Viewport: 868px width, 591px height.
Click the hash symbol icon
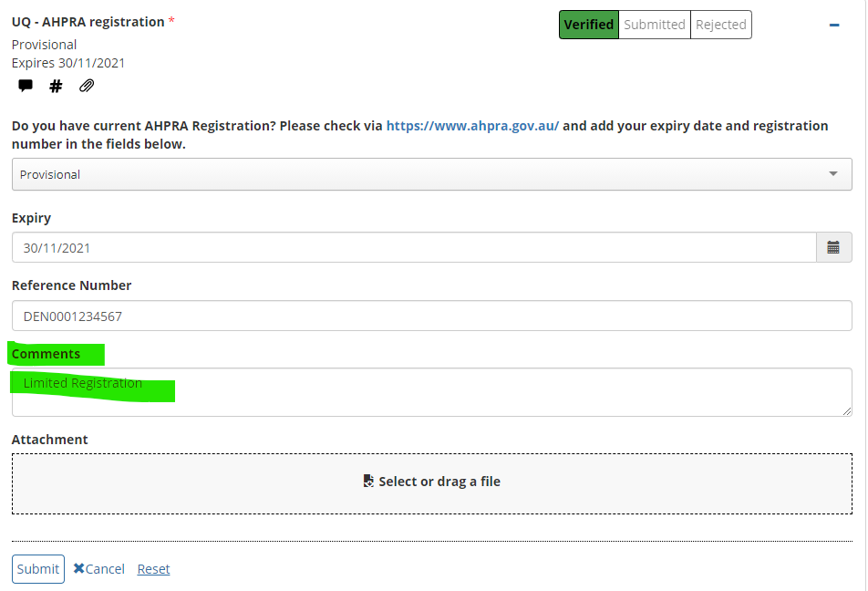56,86
